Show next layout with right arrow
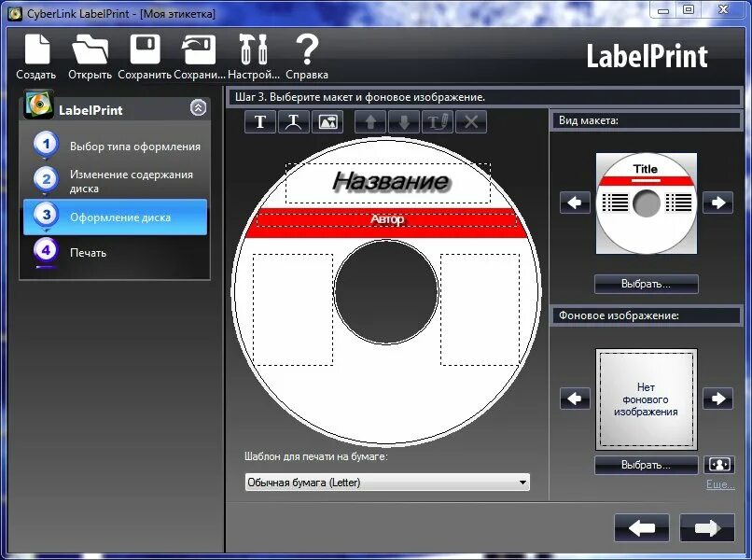This screenshot has width=752, height=560. point(718,203)
